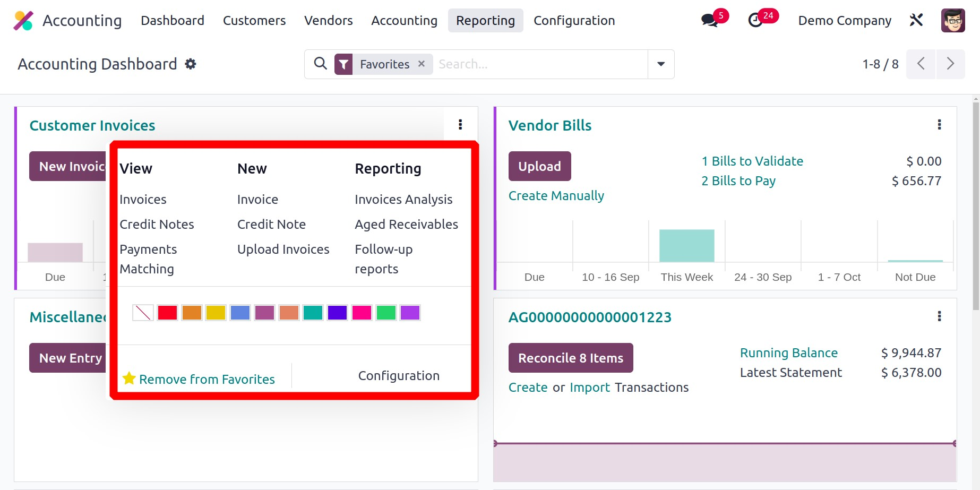The width and height of the screenshot is (980, 490).
Task: Choose the red color swatch
Action: [167, 313]
